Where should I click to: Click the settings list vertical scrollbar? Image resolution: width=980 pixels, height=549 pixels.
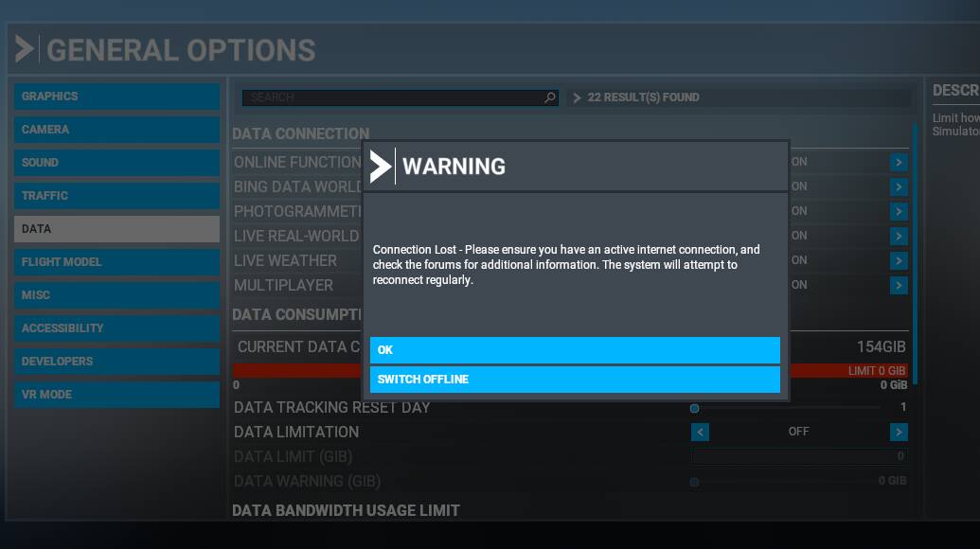pos(915,255)
